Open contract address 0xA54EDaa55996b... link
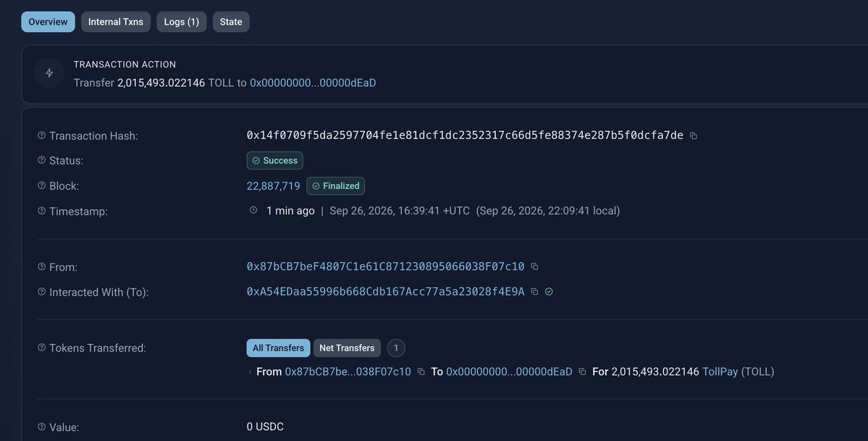This screenshot has height=441, width=868. (x=385, y=291)
